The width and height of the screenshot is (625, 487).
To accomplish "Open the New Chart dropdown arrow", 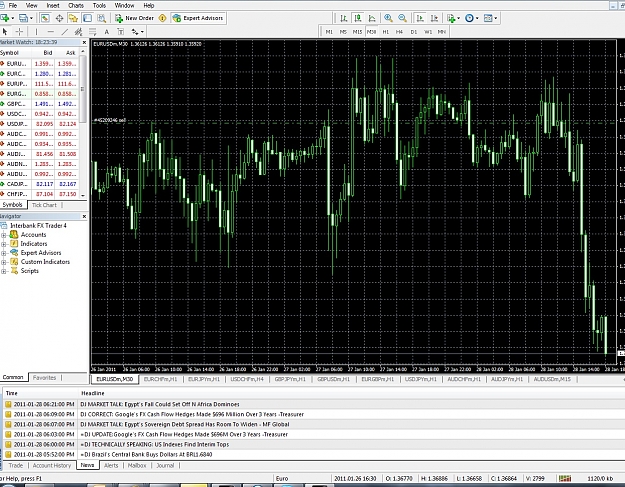I will point(13,18).
